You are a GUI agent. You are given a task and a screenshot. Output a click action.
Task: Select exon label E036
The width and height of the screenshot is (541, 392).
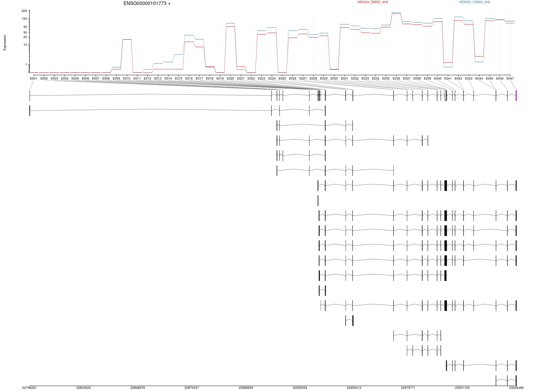click(x=396, y=78)
